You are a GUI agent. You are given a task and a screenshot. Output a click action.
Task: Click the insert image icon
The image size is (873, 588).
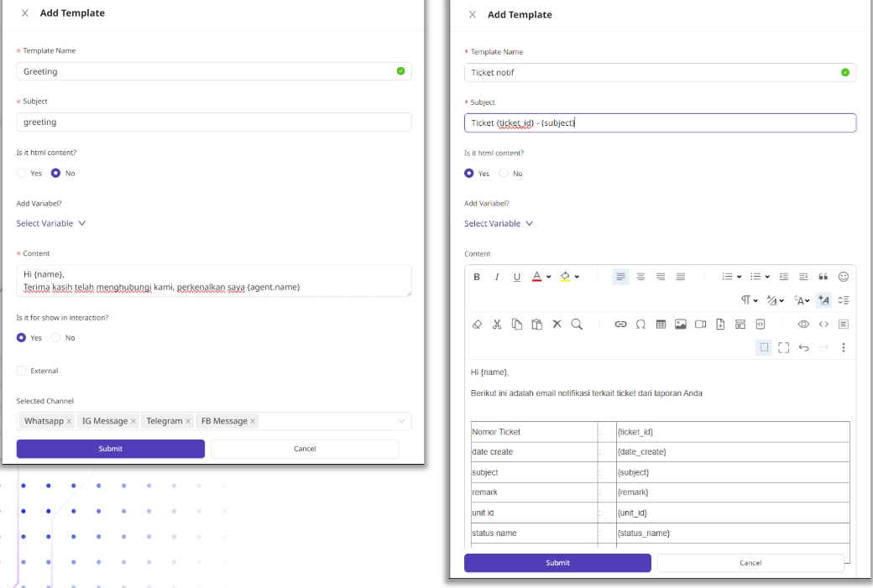681,325
